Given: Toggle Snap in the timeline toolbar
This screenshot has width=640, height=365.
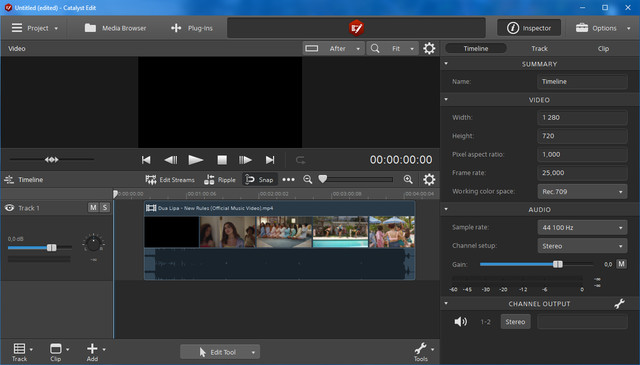Looking at the screenshot, I should tap(260, 180).
